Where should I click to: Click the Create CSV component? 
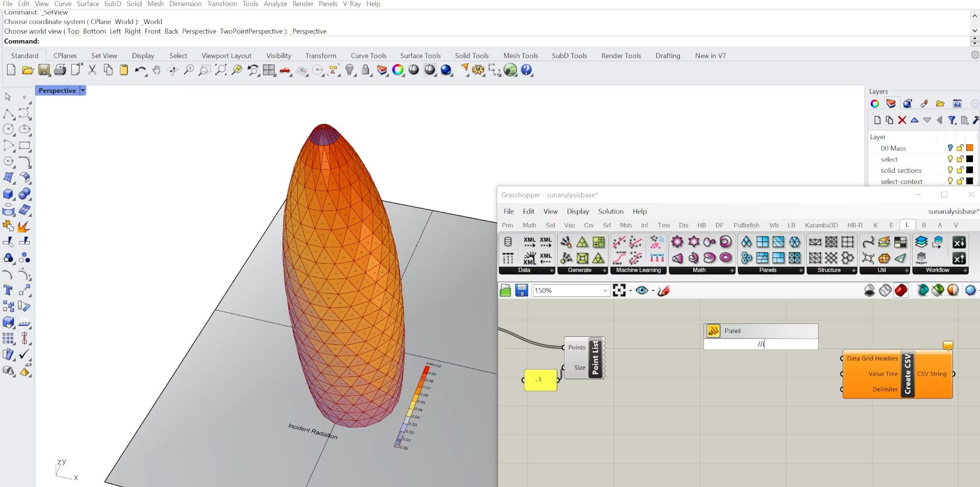907,374
